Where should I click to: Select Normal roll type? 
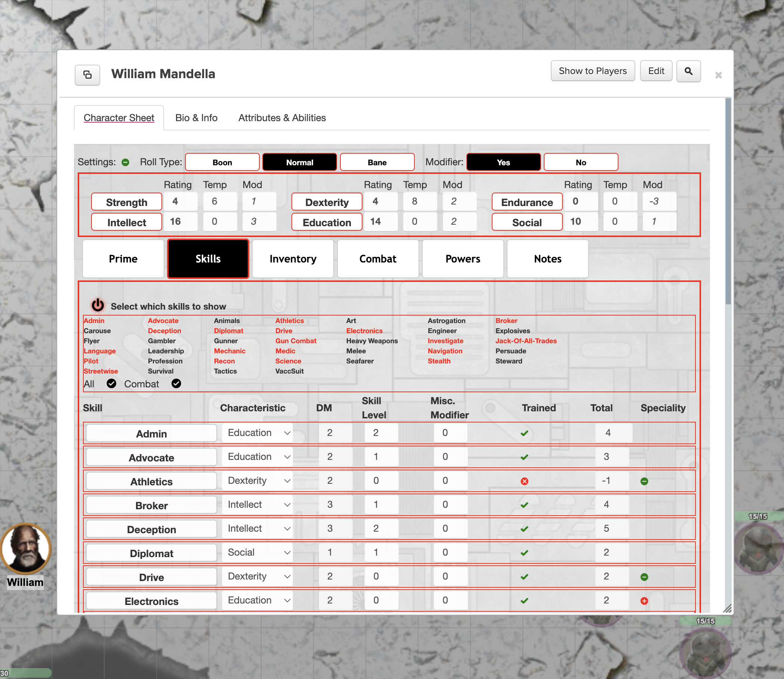coord(300,162)
